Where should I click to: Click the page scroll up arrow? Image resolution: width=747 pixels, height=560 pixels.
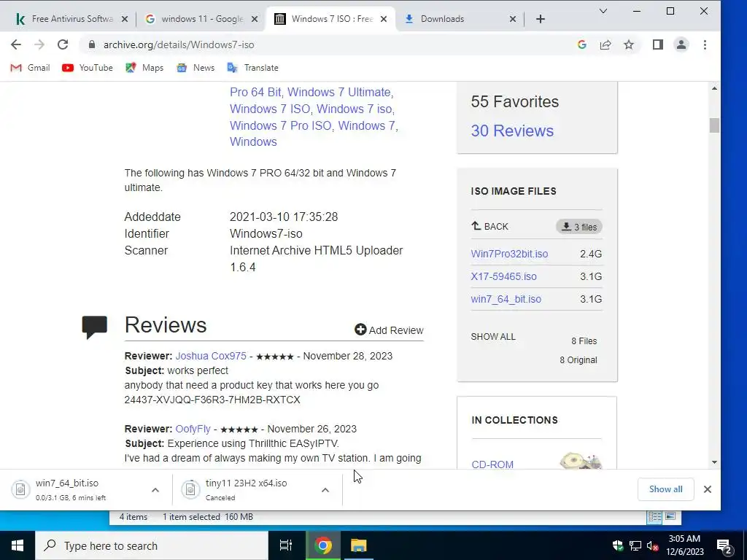[x=714, y=88]
